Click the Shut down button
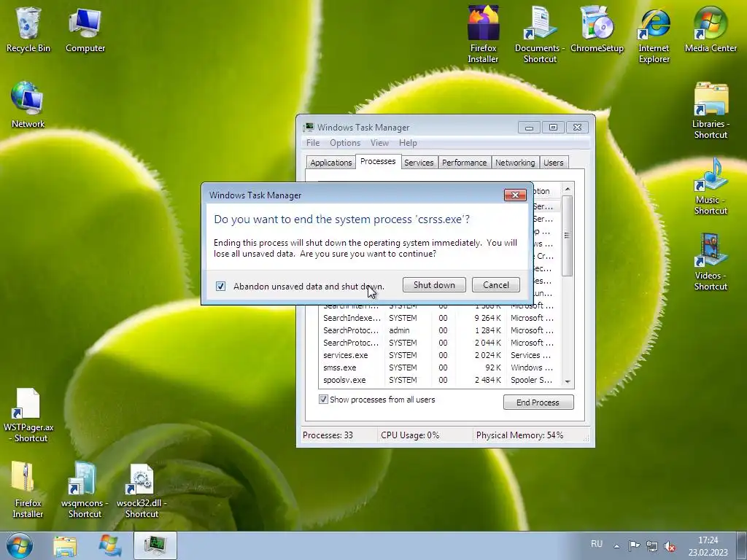This screenshot has width=747, height=560. [x=434, y=285]
